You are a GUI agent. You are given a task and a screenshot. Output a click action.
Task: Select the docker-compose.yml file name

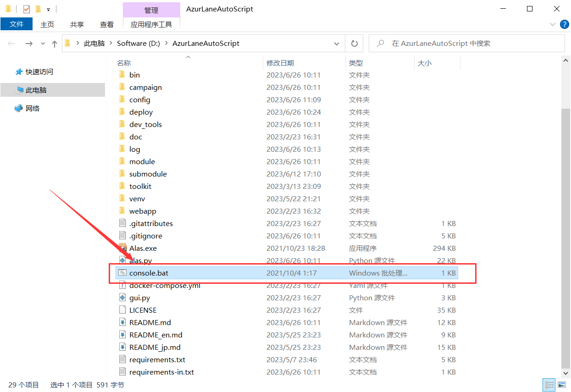click(x=165, y=285)
